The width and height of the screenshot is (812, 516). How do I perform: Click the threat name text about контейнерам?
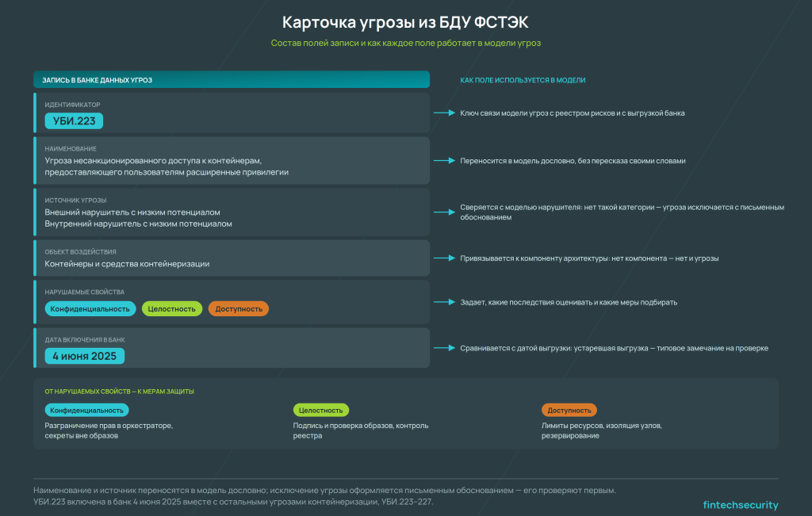coord(167,166)
